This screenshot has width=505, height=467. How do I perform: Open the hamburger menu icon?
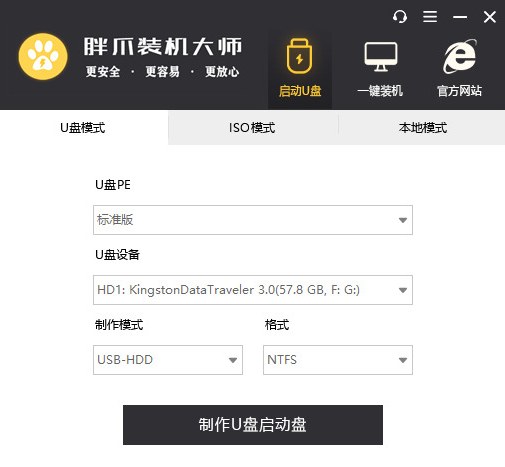coord(430,17)
